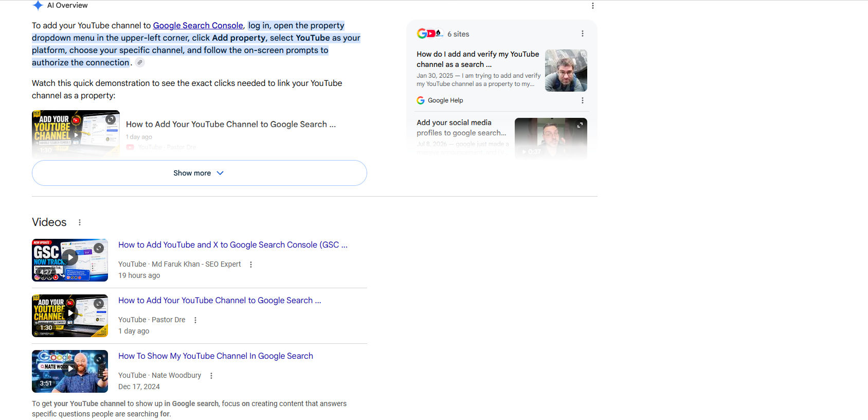Open AI Overview three-dot options menu
The width and height of the screenshot is (868, 420).
(x=592, y=6)
